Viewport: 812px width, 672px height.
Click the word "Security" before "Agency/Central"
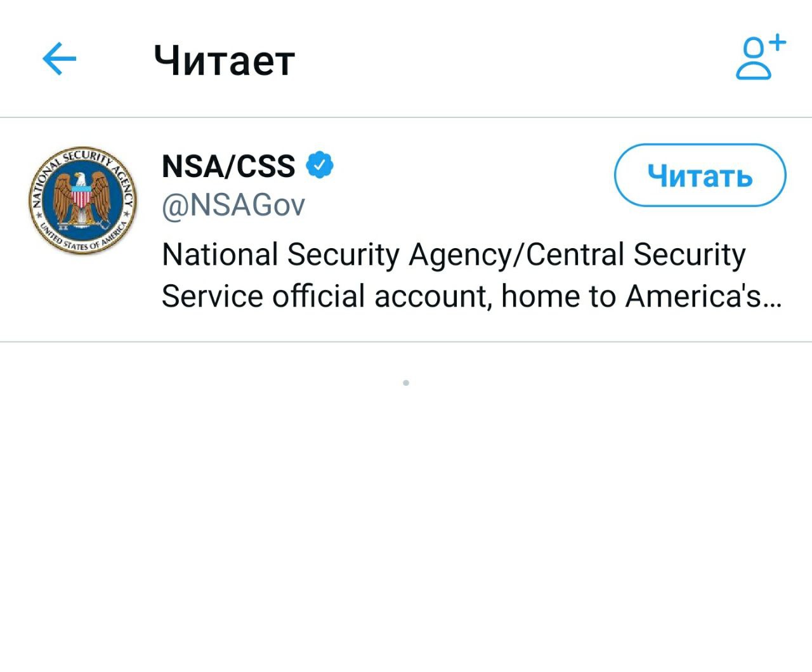(343, 254)
